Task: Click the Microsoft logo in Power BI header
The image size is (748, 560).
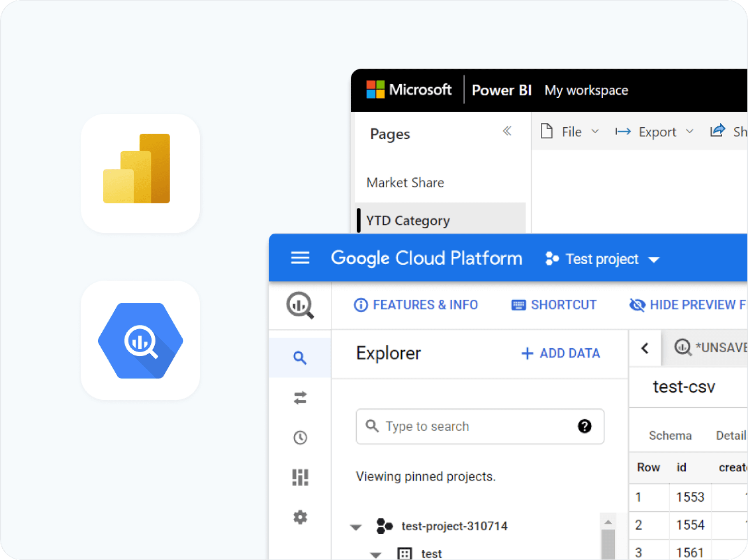Action: (376, 90)
